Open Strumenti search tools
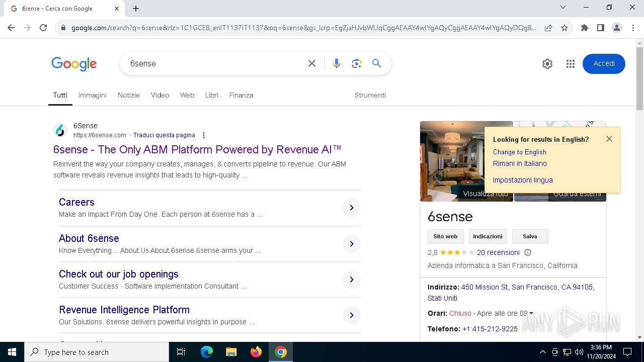This screenshot has width=644, height=362. pos(370,95)
